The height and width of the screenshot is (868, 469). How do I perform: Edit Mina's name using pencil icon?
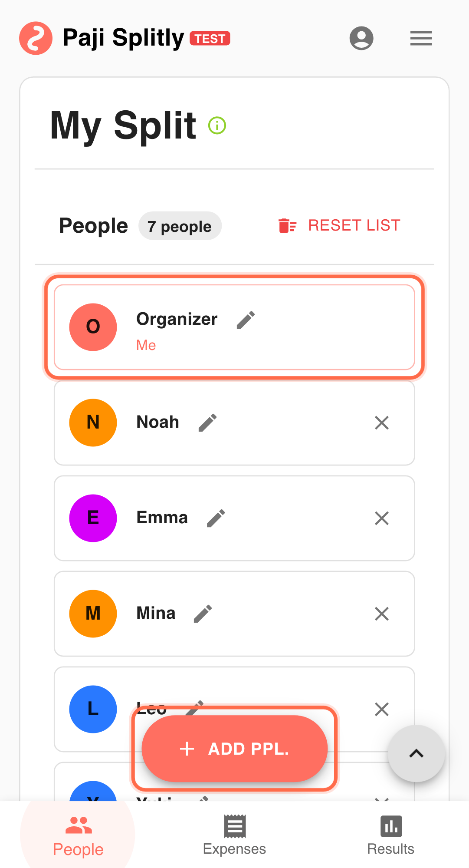(x=203, y=614)
